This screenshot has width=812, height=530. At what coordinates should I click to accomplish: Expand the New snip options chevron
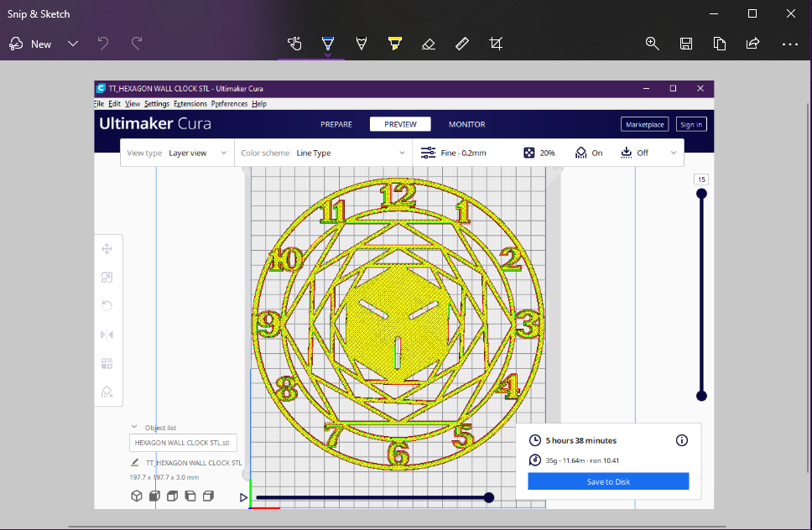[73, 44]
